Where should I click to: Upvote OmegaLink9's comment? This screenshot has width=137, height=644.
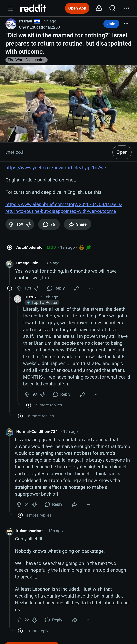(19, 288)
